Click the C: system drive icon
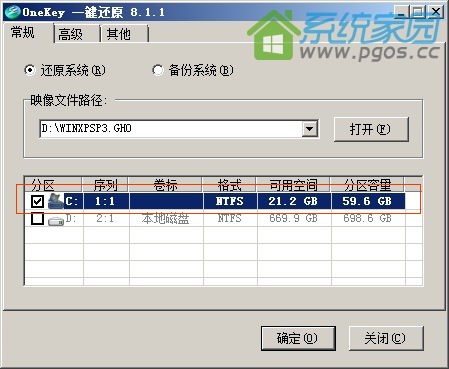Screen dimensions: 449x369 [x=56, y=201]
